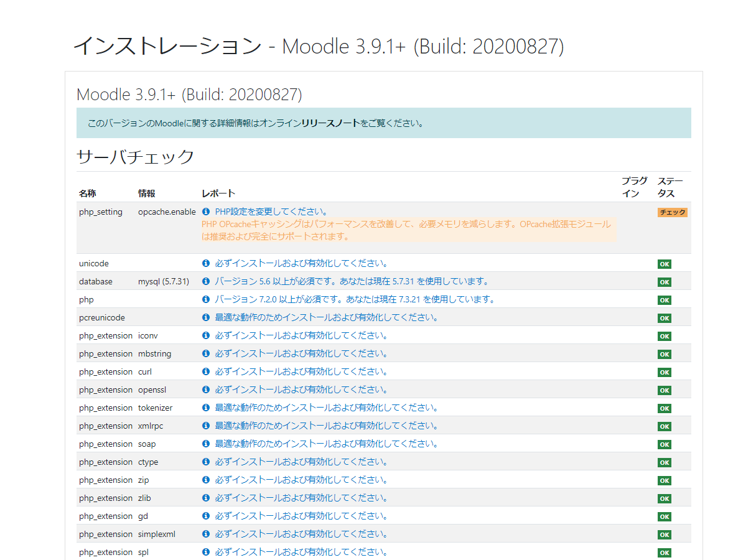
Task: Click info icon in pcreunicode row
Action: tap(206, 317)
